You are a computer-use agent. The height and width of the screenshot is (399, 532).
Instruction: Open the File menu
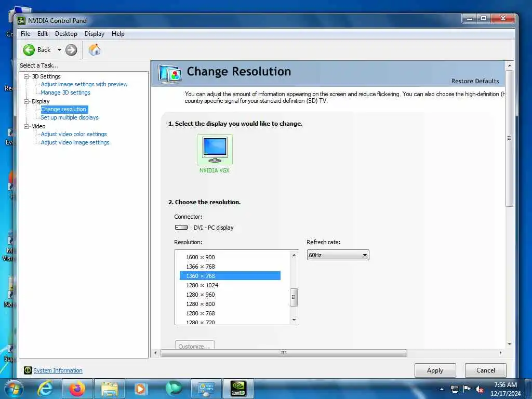pos(25,34)
